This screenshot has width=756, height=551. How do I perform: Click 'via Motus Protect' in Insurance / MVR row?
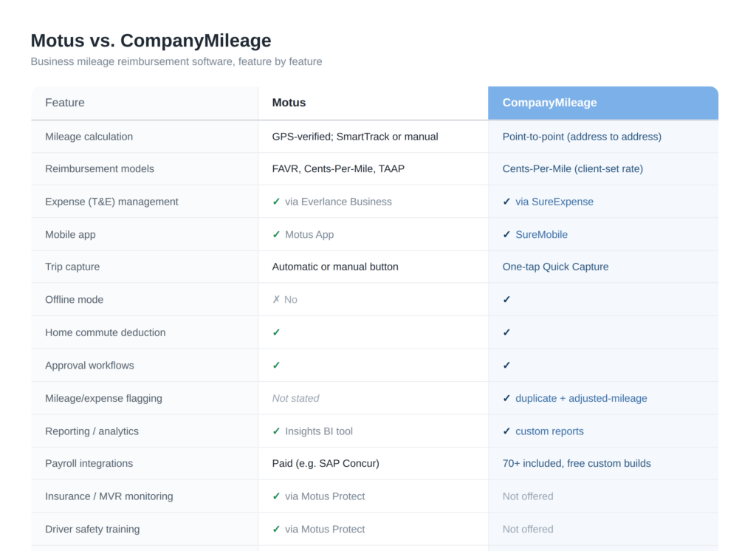(x=325, y=496)
